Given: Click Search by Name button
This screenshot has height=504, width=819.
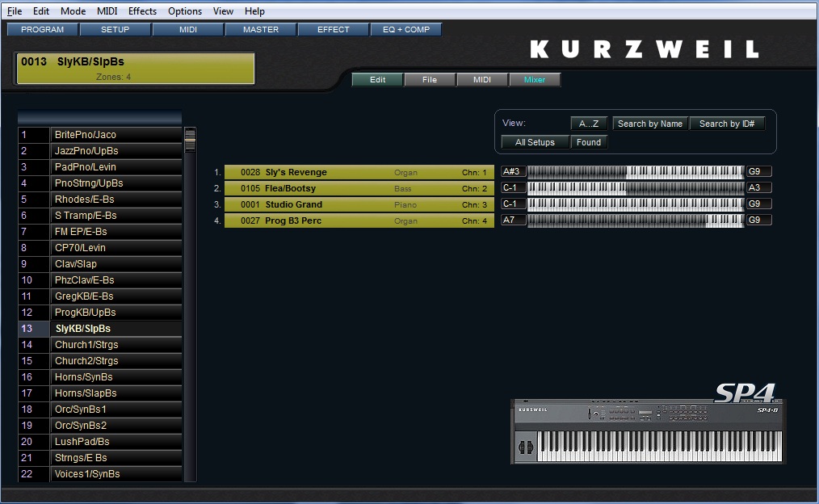Looking at the screenshot, I should (649, 124).
